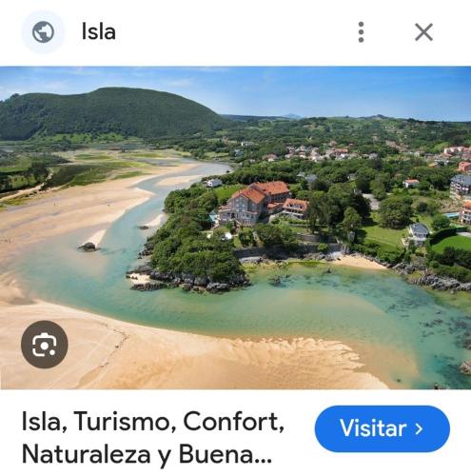Open the Isla source name link
Image resolution: width=471 pixels, height=476 pixels.
pos(98,31)
